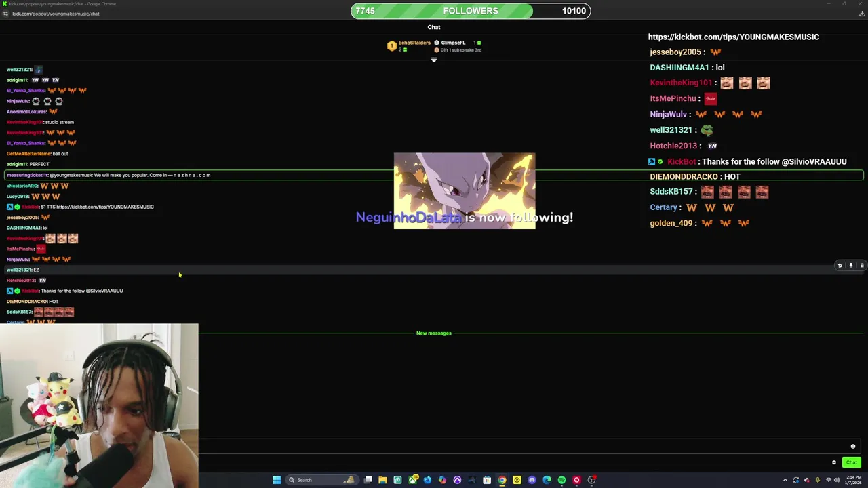Select username measuringticket11t in highlighted message
868x488 pixels.
(27, 175)
